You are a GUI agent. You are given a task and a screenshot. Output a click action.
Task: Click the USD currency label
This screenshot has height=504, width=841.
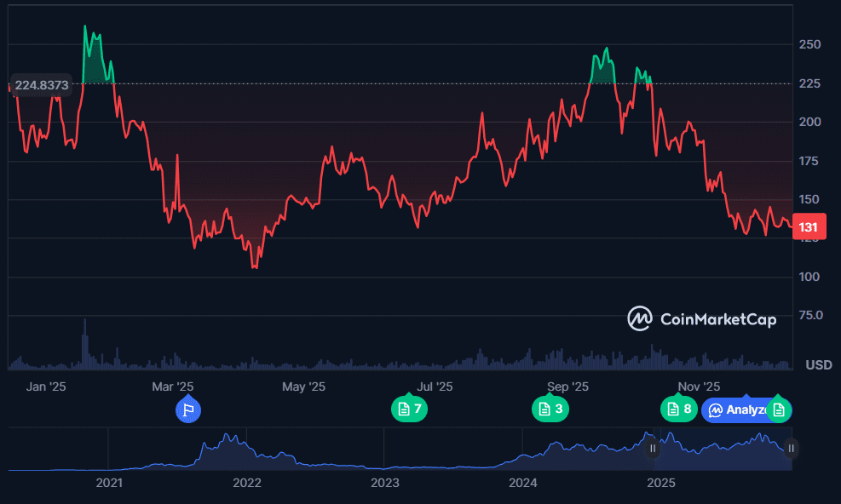tap(819, 365)
